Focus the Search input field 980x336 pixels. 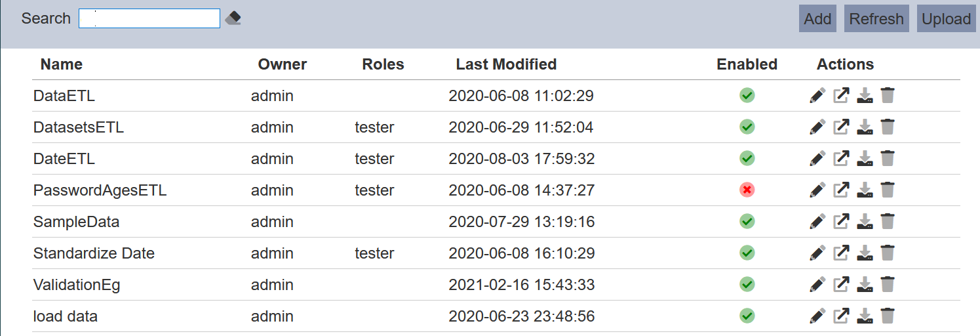(x=149, y=18)
